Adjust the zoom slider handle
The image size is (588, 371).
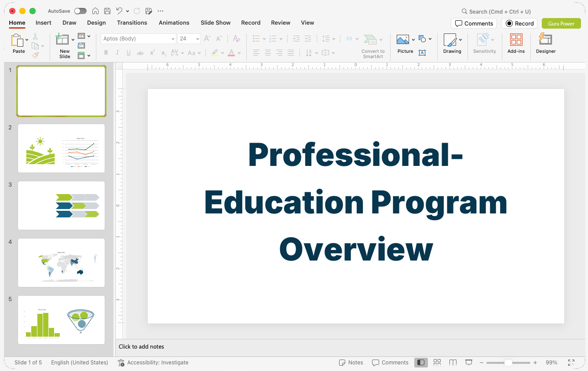[x=508, y=363]
